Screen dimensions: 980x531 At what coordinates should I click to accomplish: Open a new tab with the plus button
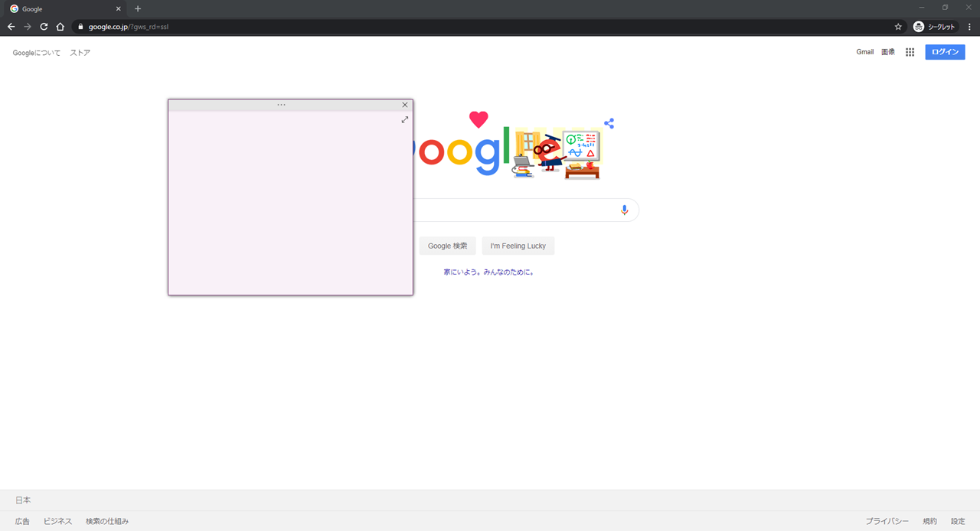138,8
